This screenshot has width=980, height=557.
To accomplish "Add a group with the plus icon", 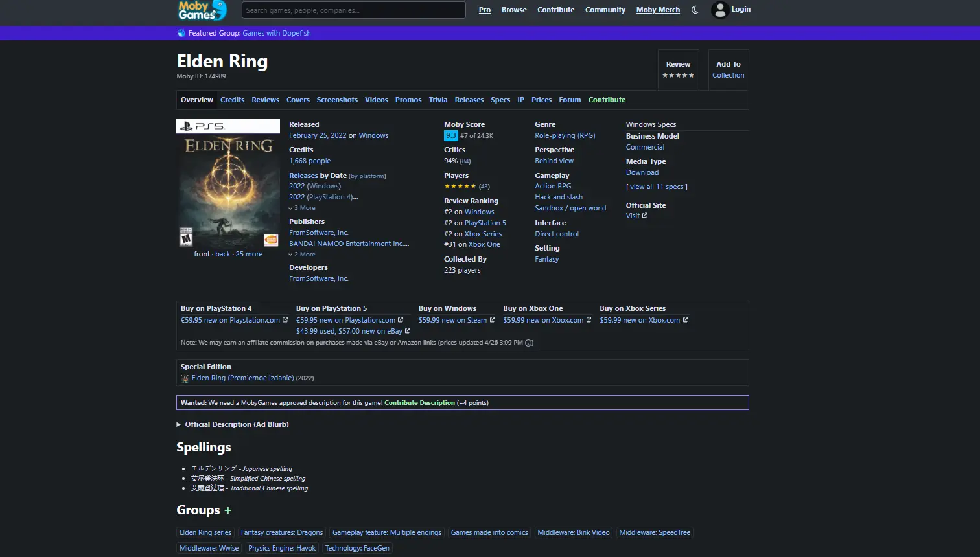I will point(227,510).
